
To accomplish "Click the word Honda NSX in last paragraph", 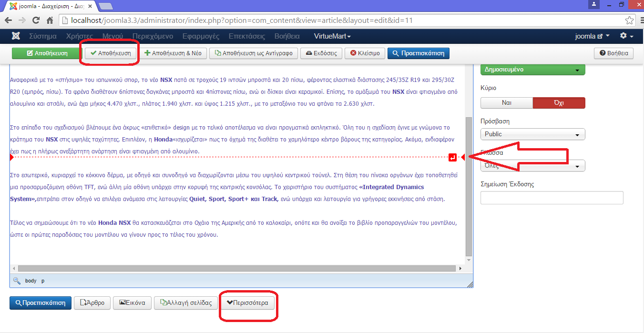I will (x=114, y=222).
